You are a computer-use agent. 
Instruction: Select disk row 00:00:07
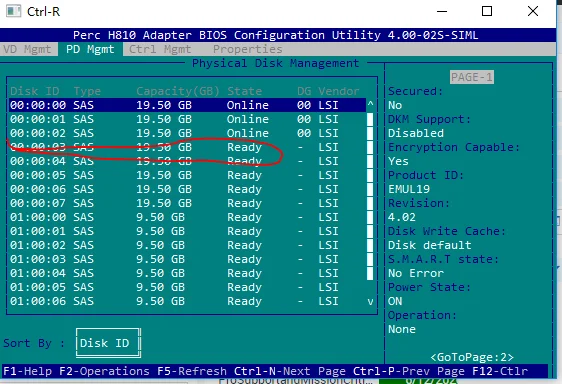coord(187,203)
